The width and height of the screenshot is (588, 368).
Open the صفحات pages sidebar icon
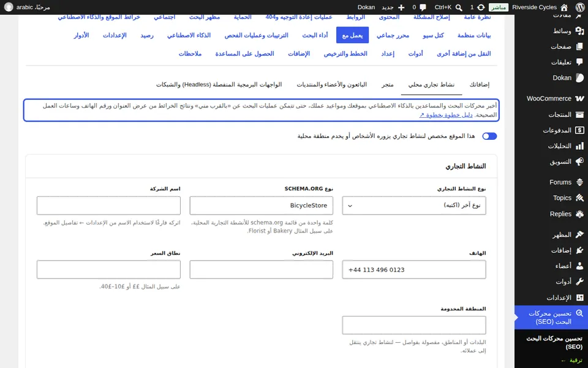[x=579, y=47]
